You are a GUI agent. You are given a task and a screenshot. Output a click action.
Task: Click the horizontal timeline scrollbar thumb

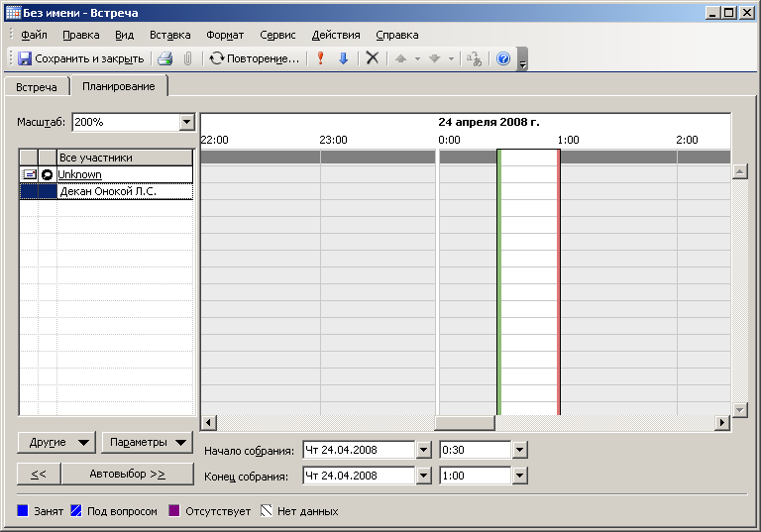tap(465, 423)
